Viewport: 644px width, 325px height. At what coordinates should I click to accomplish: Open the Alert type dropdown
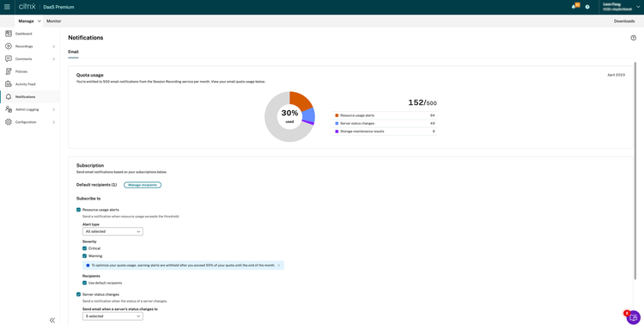click(x=112, y=231)
